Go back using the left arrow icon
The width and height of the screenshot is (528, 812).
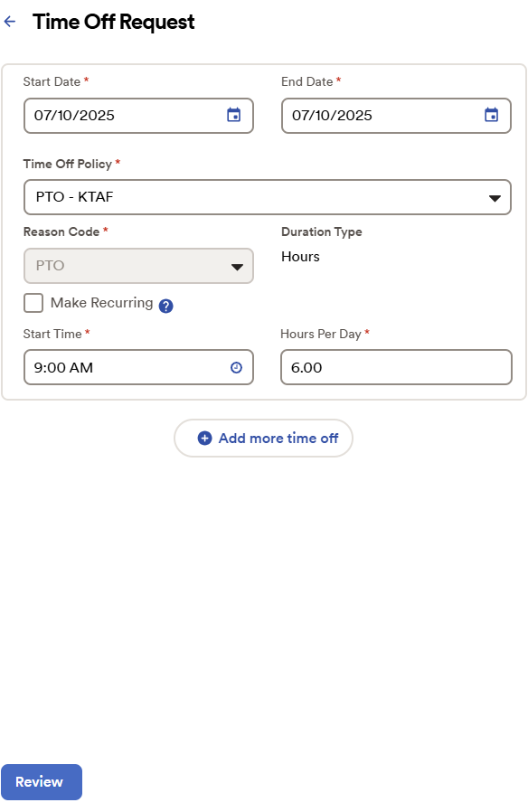(10, 21)
